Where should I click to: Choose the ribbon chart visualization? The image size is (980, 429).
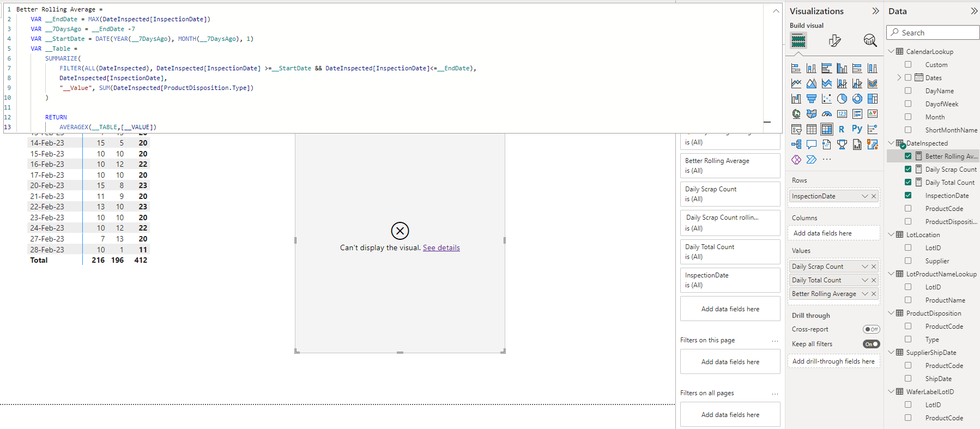873,83
